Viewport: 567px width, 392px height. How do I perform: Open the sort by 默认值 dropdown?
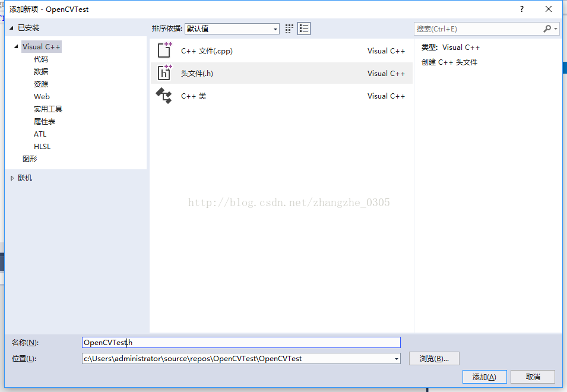232,29
